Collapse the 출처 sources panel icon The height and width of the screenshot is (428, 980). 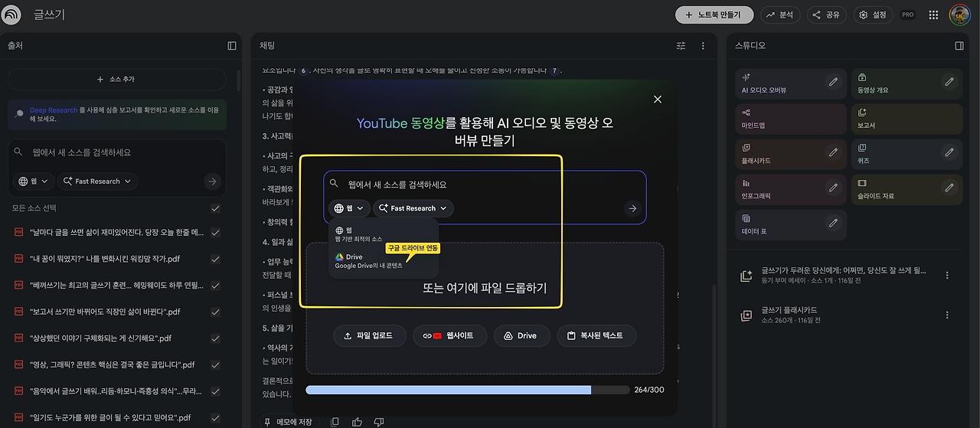coord(232,46)
